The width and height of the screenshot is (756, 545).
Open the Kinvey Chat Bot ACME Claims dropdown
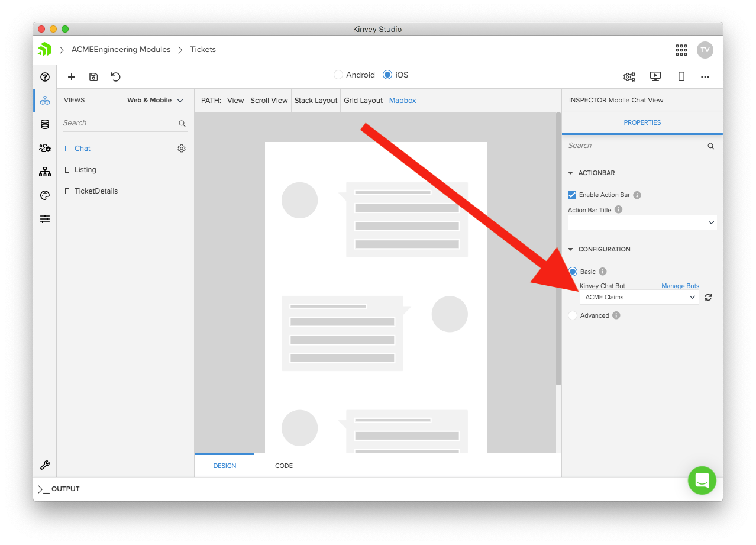click(639, 297)
